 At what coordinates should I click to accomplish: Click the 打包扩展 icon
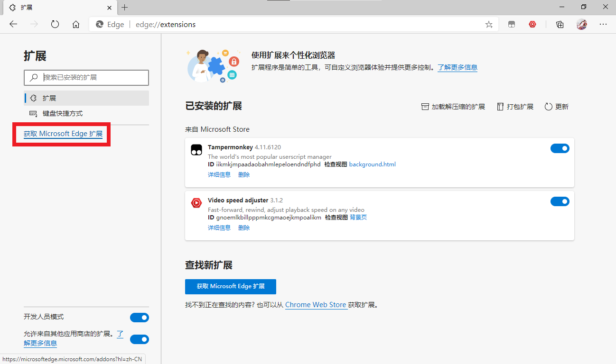tap(500, 107)
